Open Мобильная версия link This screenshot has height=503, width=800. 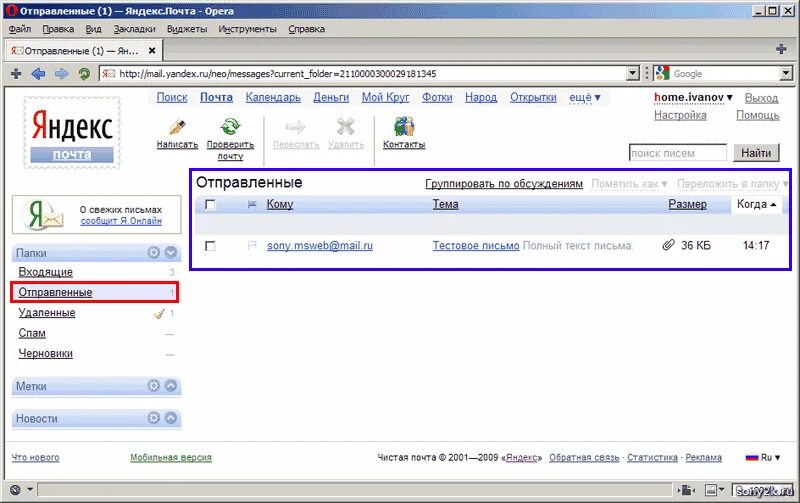coord(171,458)
